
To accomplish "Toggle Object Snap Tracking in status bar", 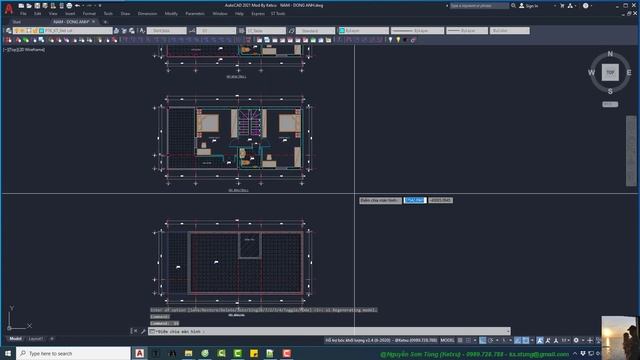I will point(517,340).
